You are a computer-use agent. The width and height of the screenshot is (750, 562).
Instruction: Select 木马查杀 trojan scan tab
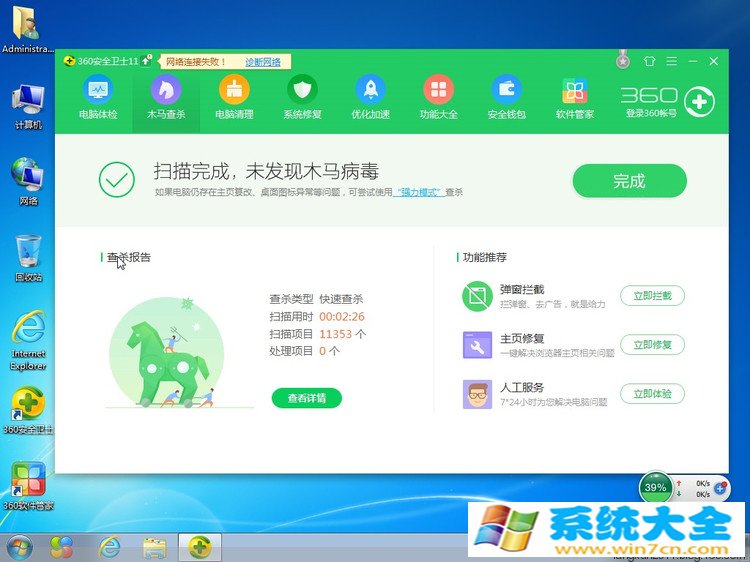pyautogui.click(x=166, y=98)
